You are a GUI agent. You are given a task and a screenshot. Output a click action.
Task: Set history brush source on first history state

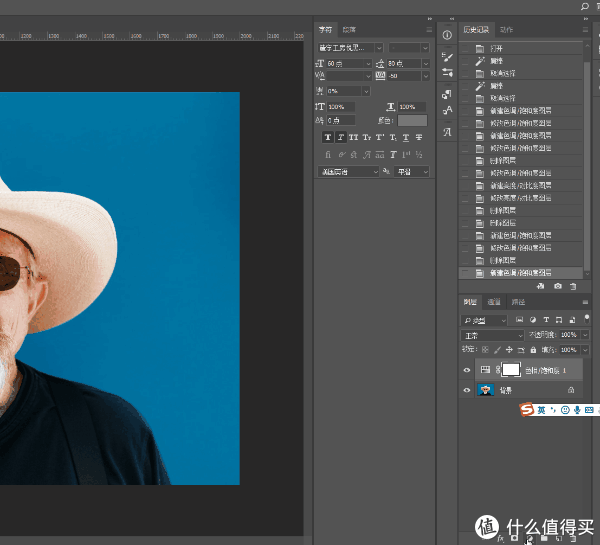pos(465,49)
